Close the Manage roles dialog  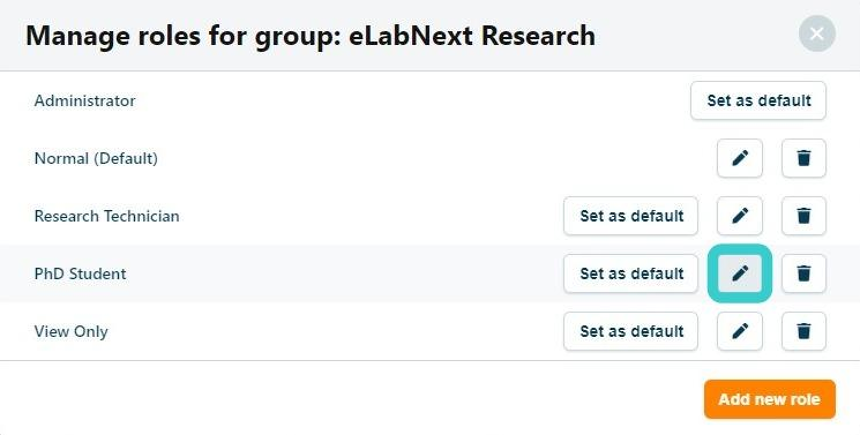tap(817, 33)
